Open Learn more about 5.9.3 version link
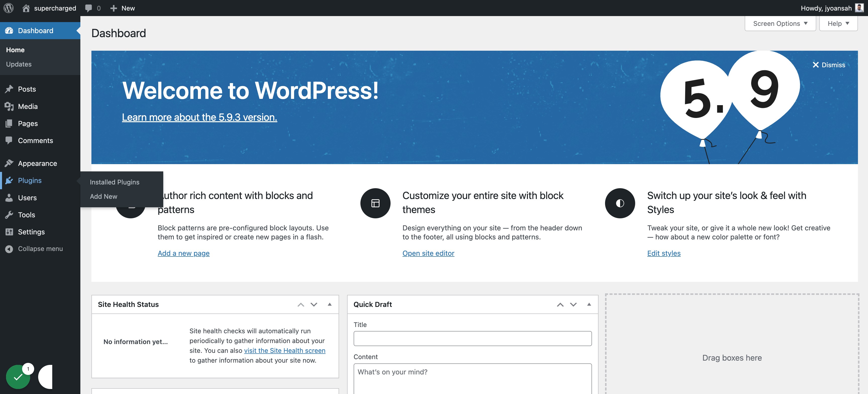 pyautogui.click(x=199, y=117)
